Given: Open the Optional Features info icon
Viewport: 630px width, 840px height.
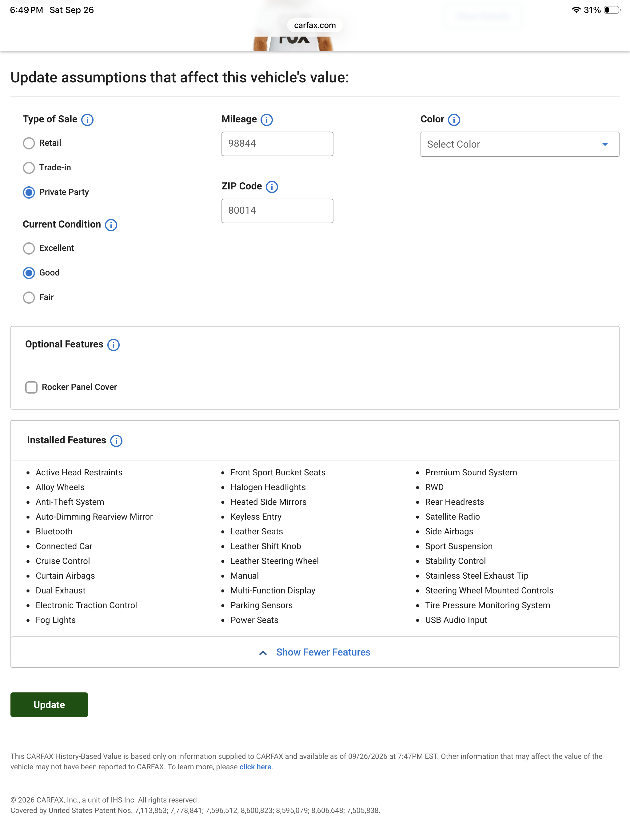Looking at the screenshot, I should coord(113,345).
